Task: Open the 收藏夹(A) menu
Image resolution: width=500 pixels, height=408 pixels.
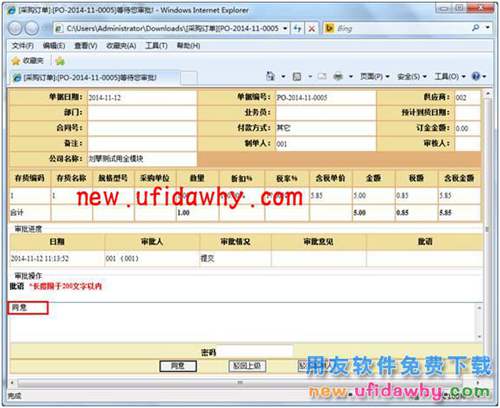Action: point(121,45)
